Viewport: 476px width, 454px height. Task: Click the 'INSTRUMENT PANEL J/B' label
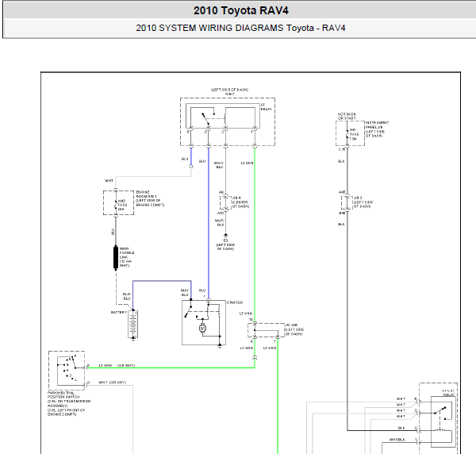pos(377,129)
